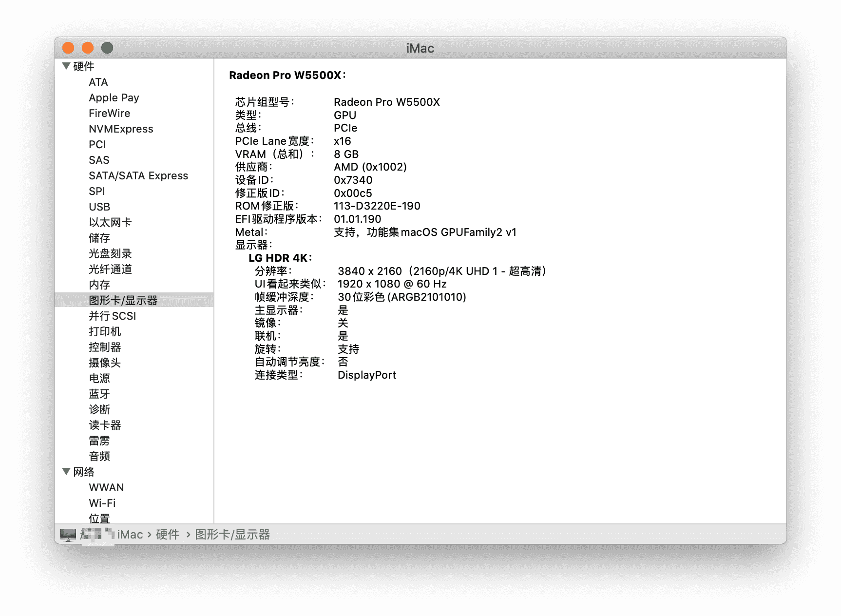841x616 pixels.
Task: Open the 储存 storage entry
Action: [x=99, y=238]
